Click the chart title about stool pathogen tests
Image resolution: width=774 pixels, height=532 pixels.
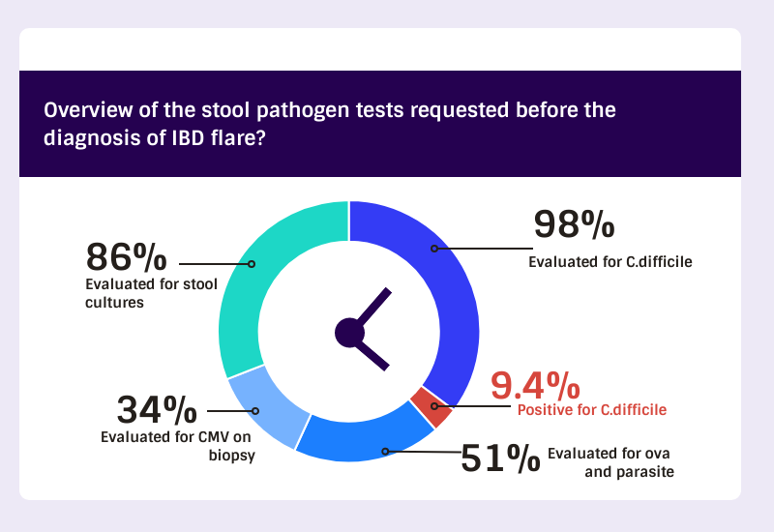click(330, 124)
